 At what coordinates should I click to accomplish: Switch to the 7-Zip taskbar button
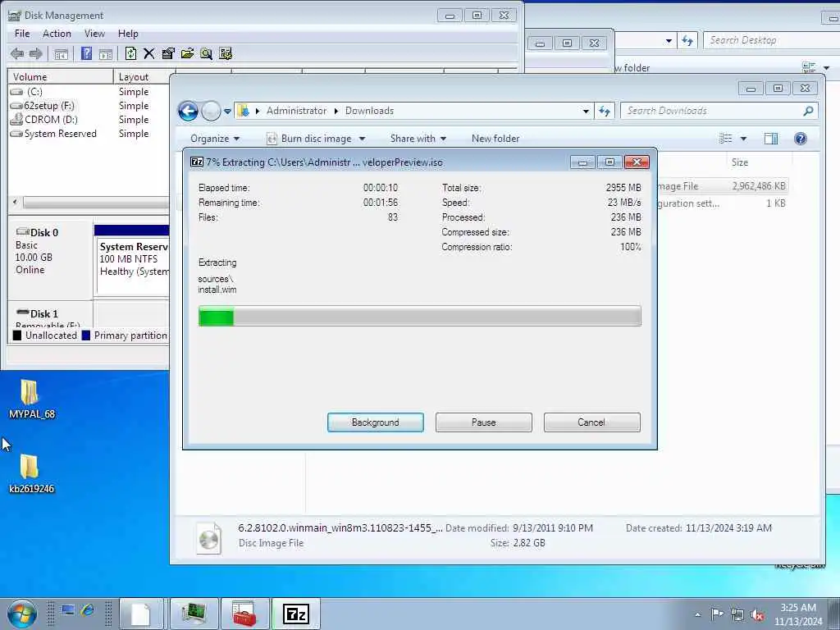coord(295,614)
